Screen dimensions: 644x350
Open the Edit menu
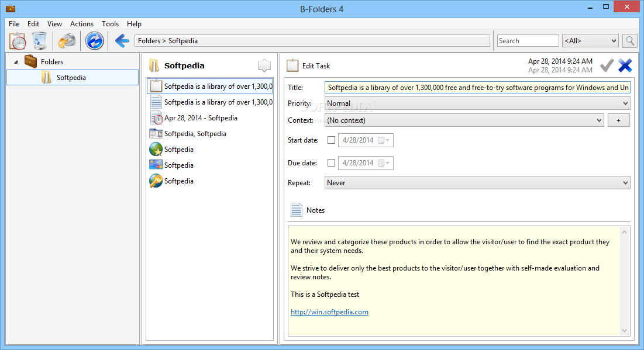coord(33,24)
